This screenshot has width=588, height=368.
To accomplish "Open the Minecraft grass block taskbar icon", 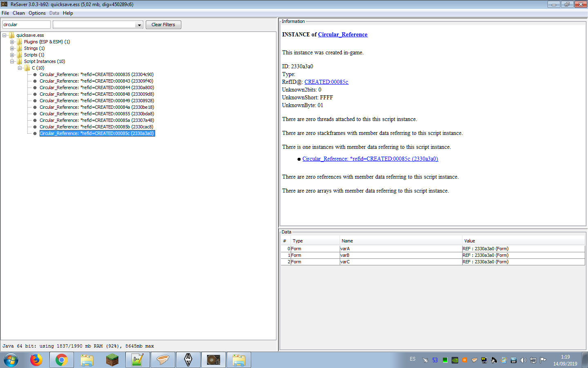I will coord(112,360).
